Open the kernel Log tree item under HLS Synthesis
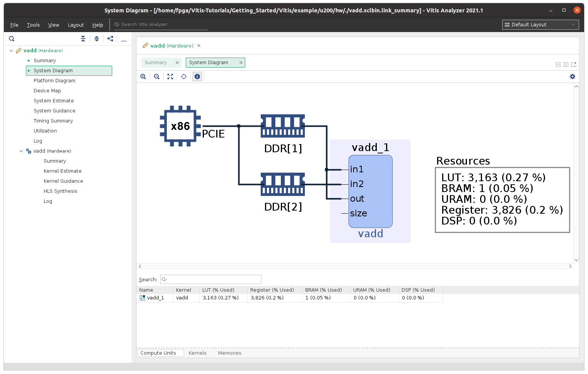Viewport: 588px width, 374px height. [48, 201]
